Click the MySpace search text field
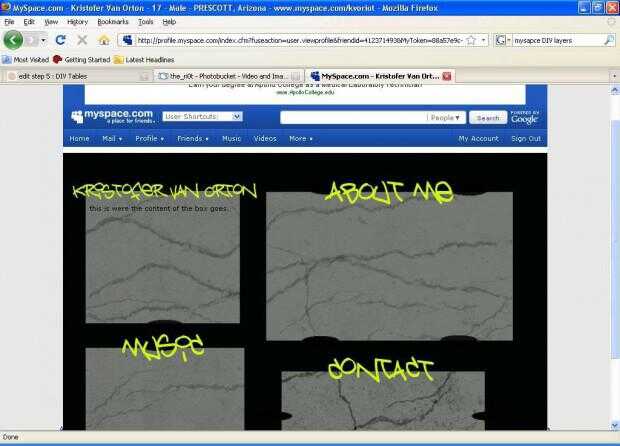The height and width of the screenshot is (446, 620). pos(353,117)
